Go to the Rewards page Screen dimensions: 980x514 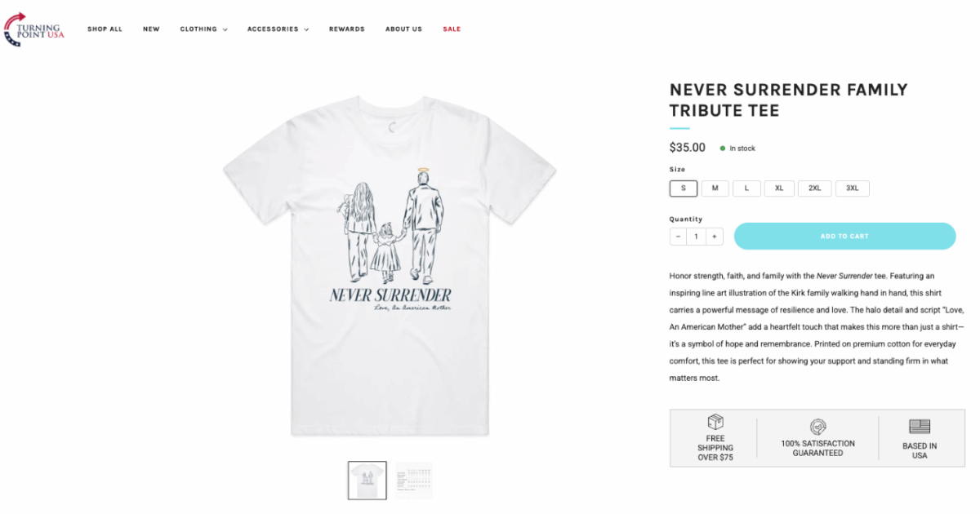(x=347, y=29)
